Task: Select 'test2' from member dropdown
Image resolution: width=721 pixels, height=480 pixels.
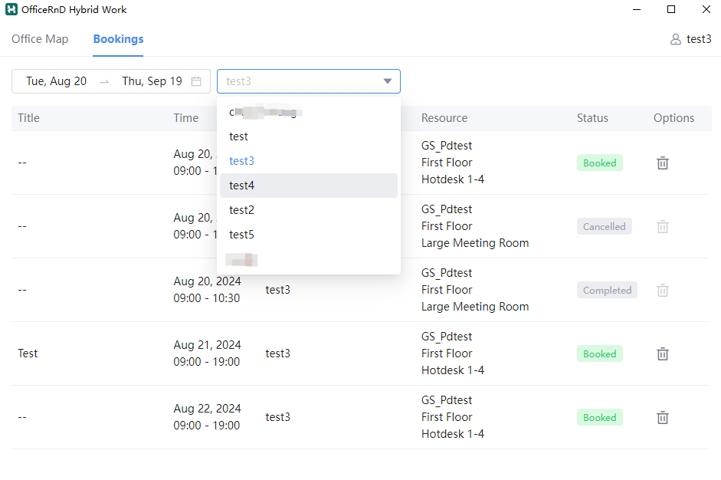Action: pos(309,210)
